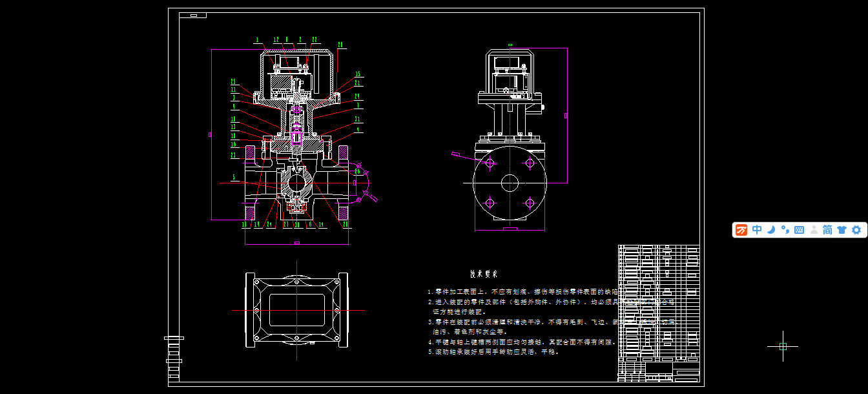
Task: Toggle traditional characters via 简 icon
Action: click(x=826, y=230)
